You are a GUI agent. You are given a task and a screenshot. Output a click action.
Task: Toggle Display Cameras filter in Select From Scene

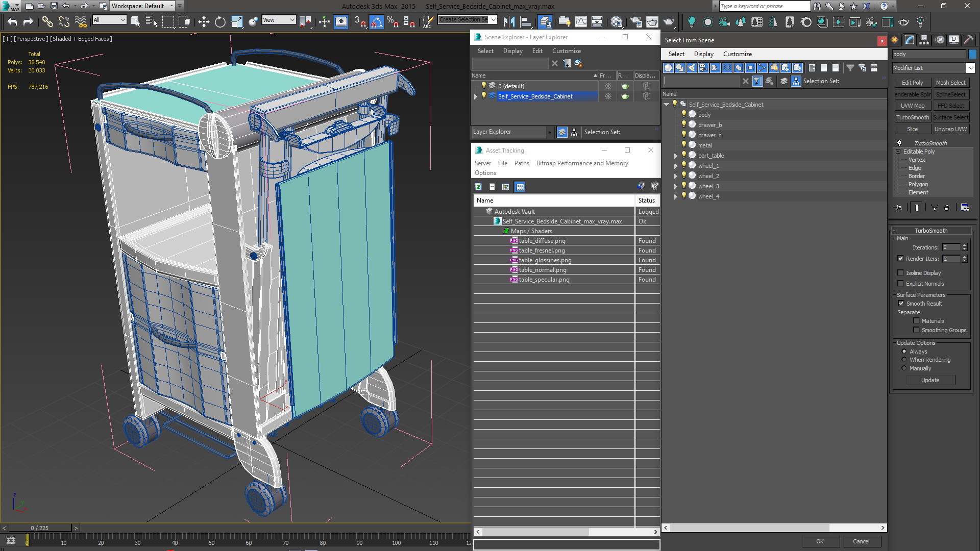point(703,68)
